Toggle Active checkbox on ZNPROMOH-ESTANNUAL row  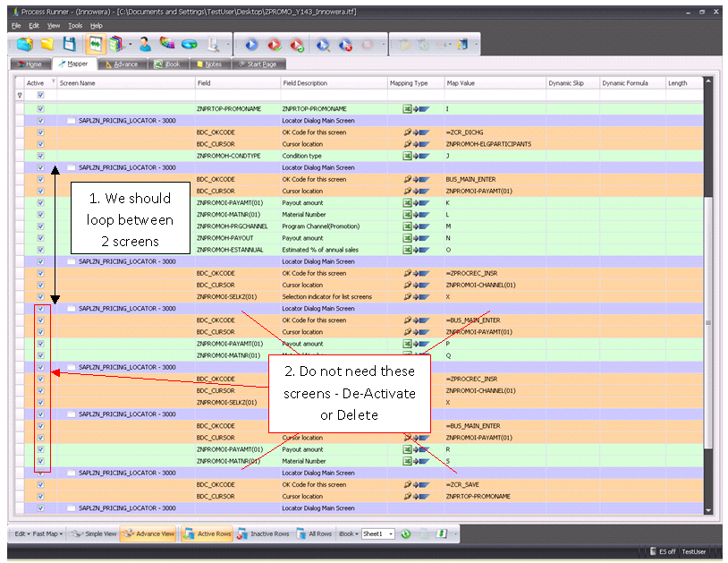click(x=40, y=250)
